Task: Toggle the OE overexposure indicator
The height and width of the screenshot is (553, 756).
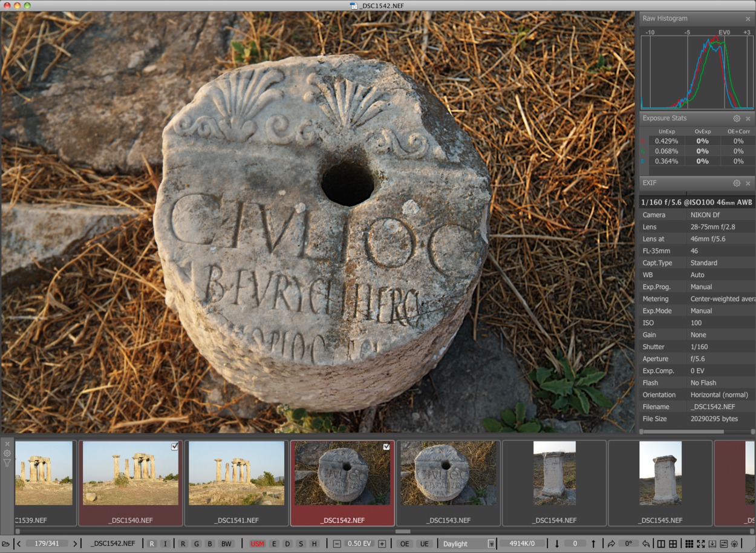Action: [405, 544]
